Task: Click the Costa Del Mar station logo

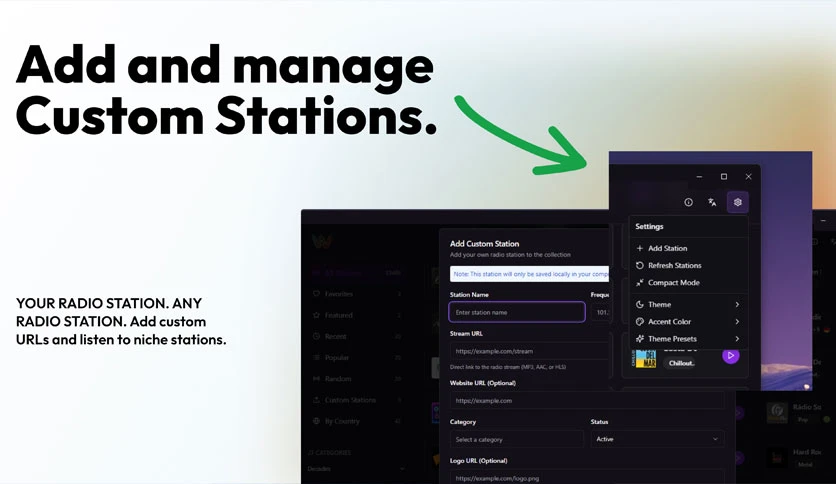Action: [x=645, y=359]
